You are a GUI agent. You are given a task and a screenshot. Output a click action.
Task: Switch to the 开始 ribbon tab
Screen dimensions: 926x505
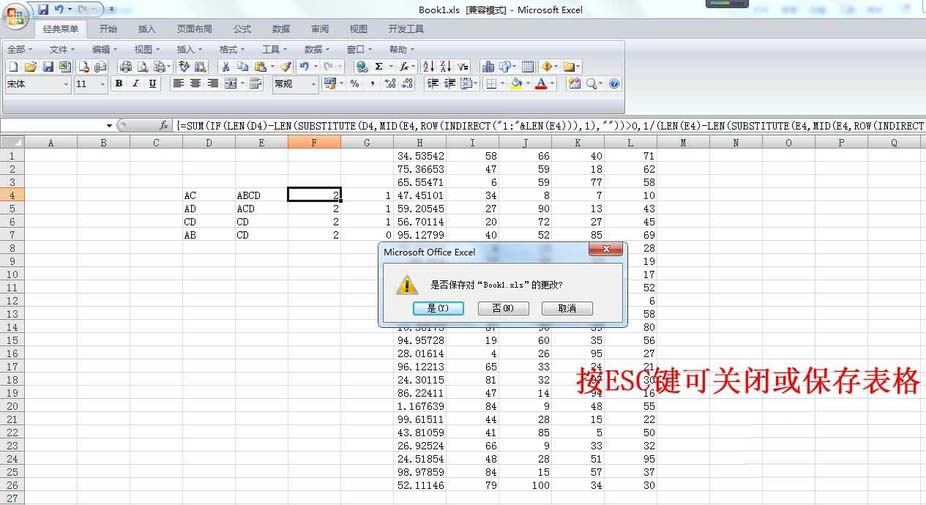108,29
